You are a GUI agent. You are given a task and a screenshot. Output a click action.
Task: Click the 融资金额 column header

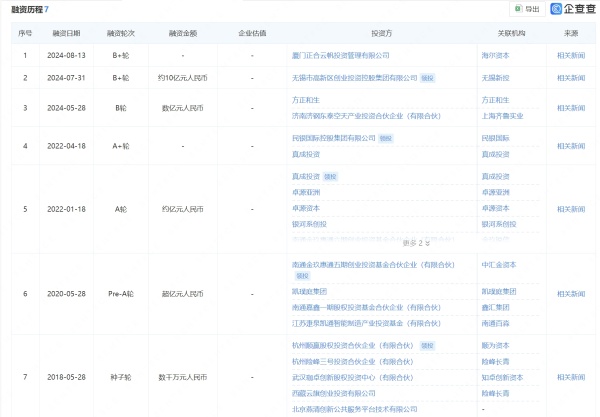click(183, 33)
